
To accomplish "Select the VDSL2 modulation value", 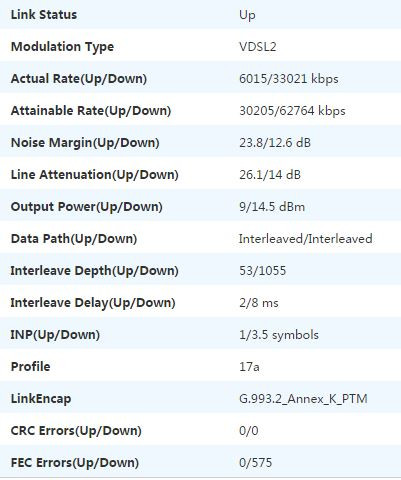I will tap(258, 47).
